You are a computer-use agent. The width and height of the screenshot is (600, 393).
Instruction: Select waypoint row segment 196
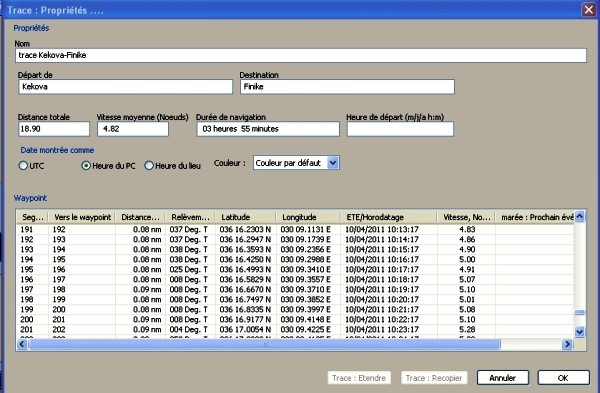point(295,279)
